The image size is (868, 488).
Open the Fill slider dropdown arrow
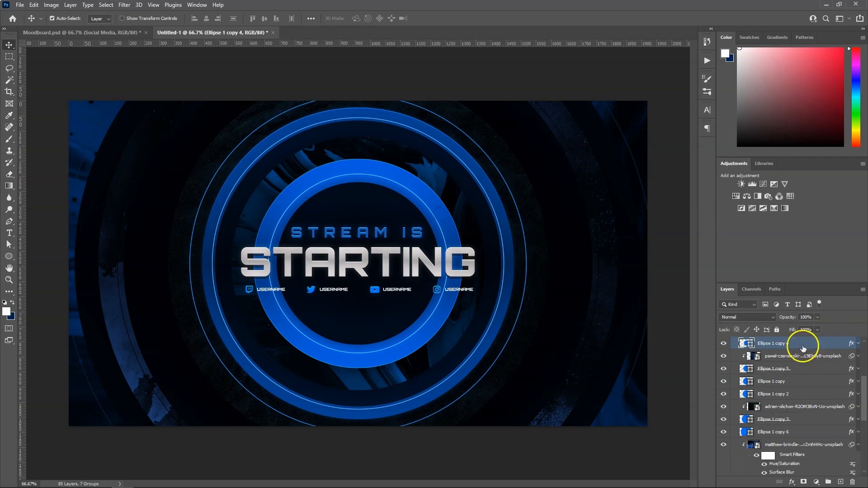[817, 330]
